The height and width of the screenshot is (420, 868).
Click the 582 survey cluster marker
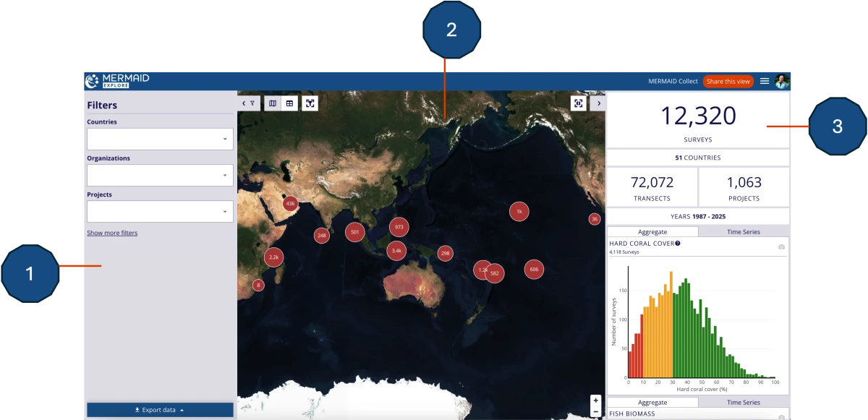[x=494, y=273]
